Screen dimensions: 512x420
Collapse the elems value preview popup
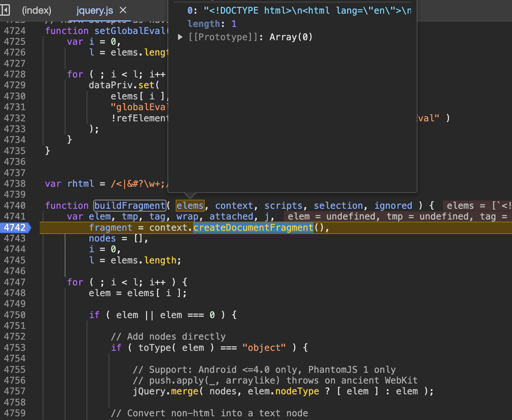[x=190, y=205]
